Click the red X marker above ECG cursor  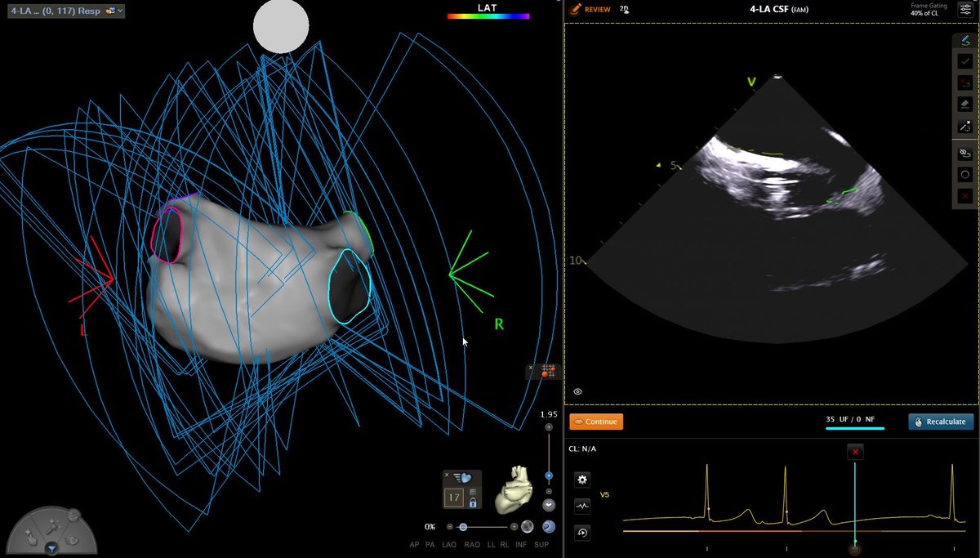tap(855, 452)
